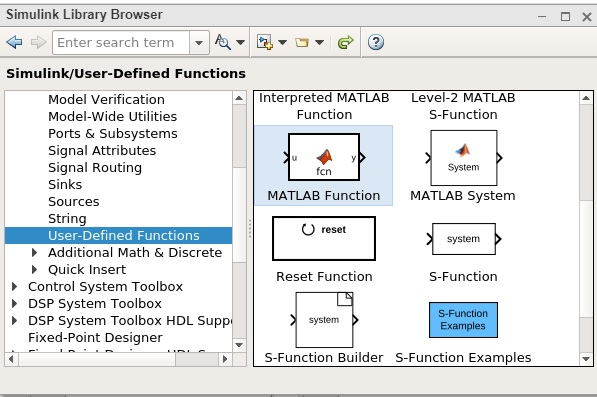Screen dimensions: 597x397
Task: Click the tree horizontal scroll left arrow
Action: [x=11, y=359]
